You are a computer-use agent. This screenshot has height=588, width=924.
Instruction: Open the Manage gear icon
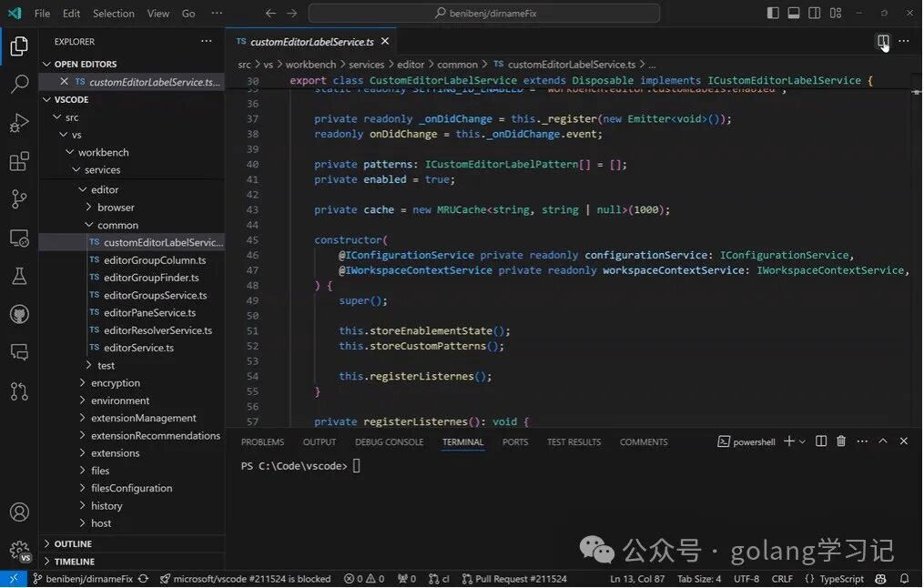tap(19, 551)
